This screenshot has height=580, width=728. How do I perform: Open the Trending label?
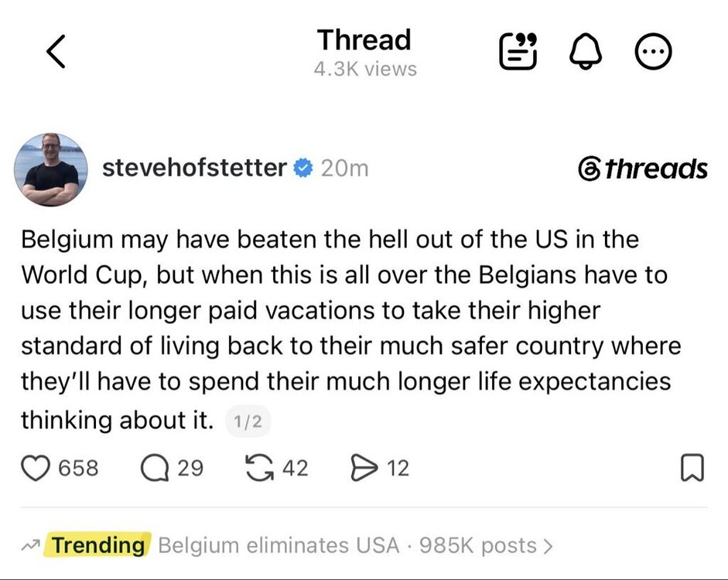click(x=98, y=544)
